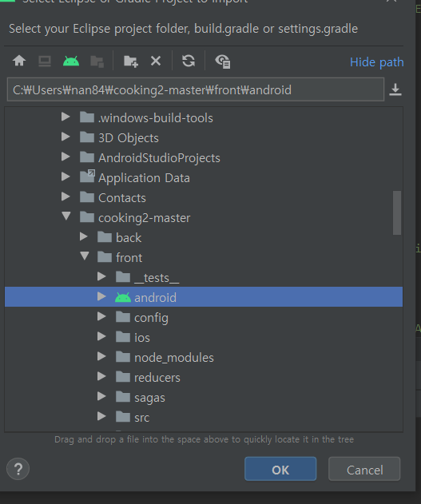Collapse the front folder
The image size is (421, 504).
pyautogui.click(x=85, y=256)
